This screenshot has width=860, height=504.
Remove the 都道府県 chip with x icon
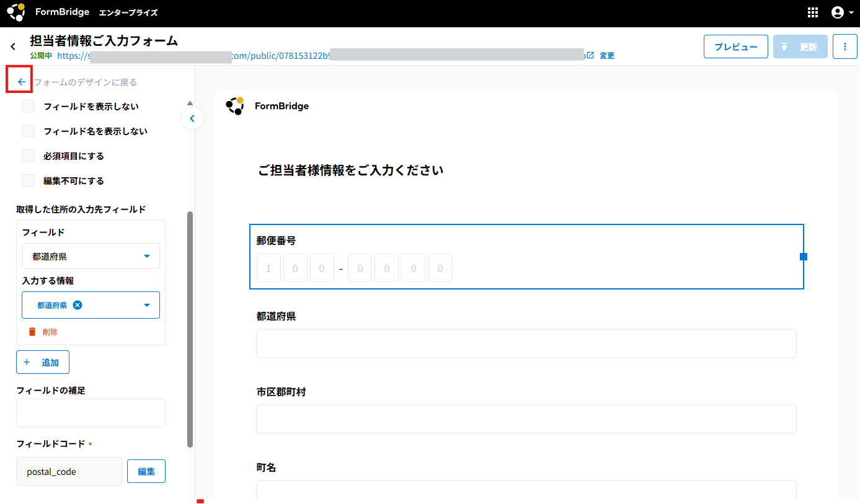pos(78,305)
